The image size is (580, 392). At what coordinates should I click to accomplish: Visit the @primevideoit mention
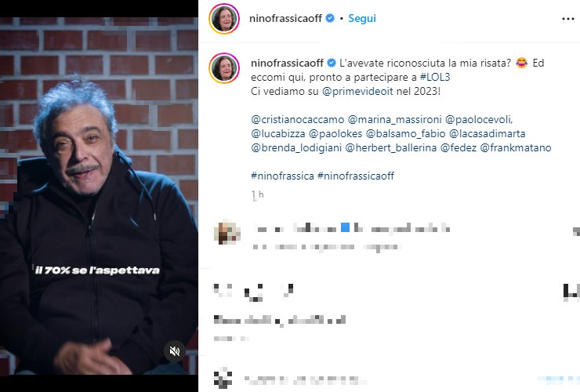(357, 92)
